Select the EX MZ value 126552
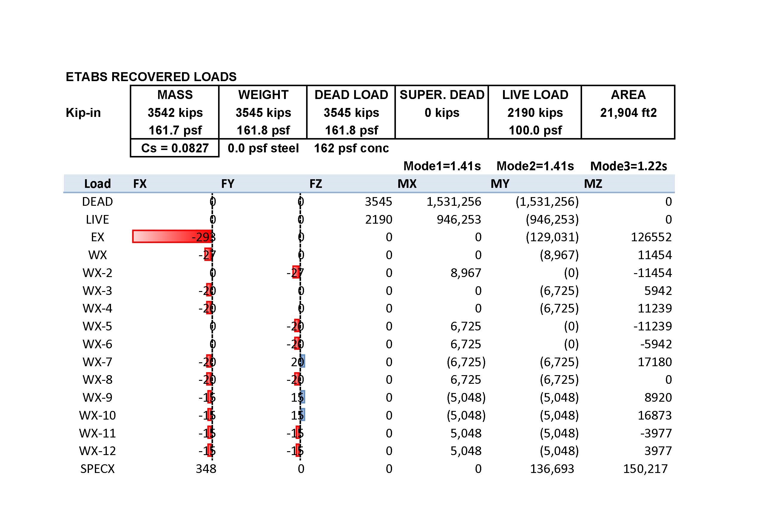The width and height of the screenshot is (759, 532). tap(651, 237)
